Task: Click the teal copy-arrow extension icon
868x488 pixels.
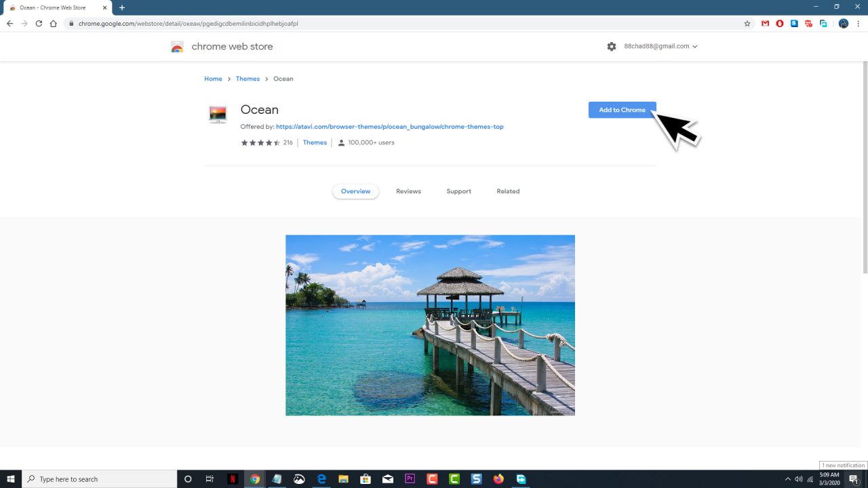Action: click(823, 23)
